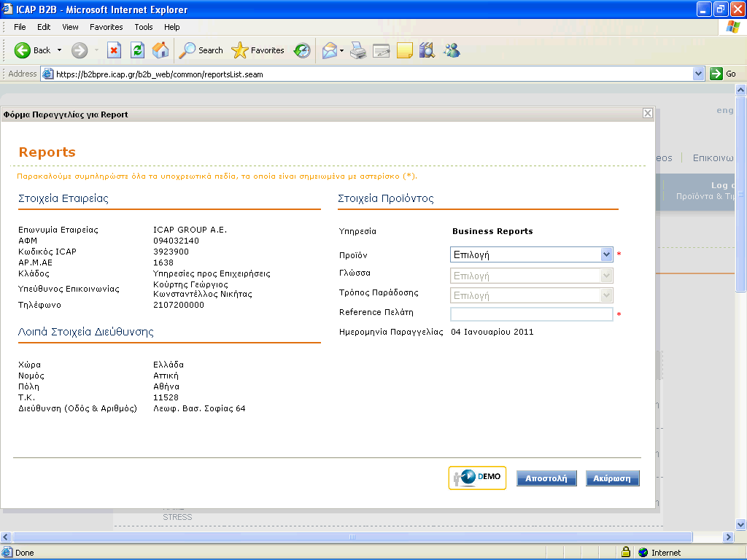The image size is (747, 560).
Task: Click the Edit page icon in toolbar
Action: click(381, 50)
